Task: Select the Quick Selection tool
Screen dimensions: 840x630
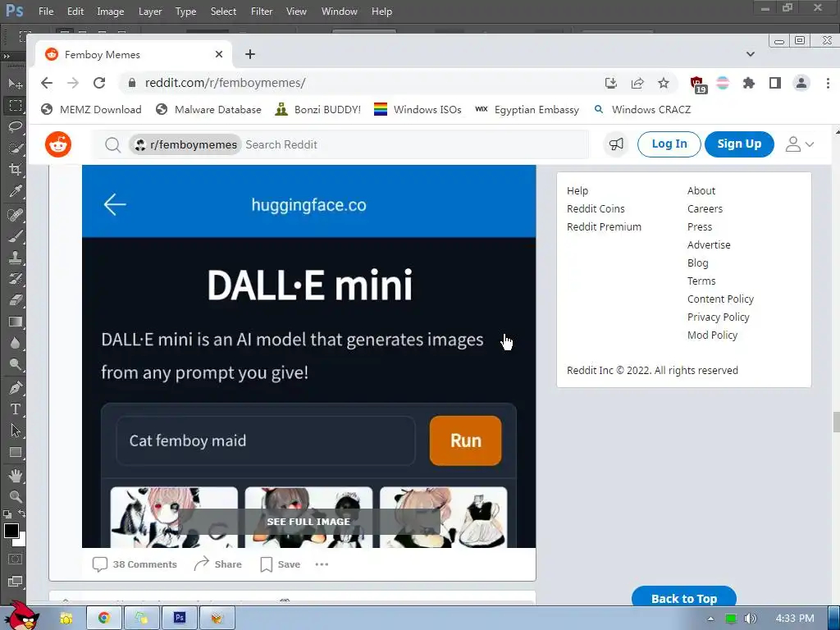Action: coord(15,148)
